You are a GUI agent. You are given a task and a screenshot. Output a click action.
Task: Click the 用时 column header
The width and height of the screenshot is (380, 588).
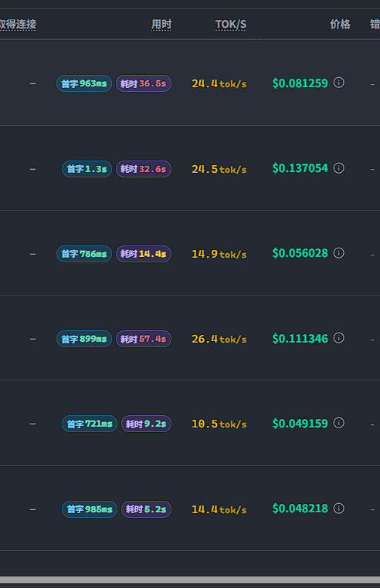point(161,25)
